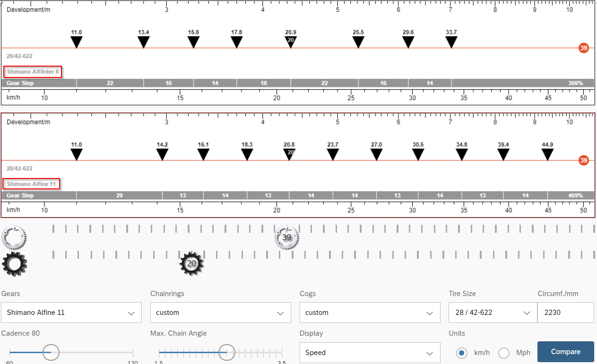The height and width of the screenshot is (364, 597).
Task: Click the 17.8 gear marker triangle
Action: [x=237, y=42]
